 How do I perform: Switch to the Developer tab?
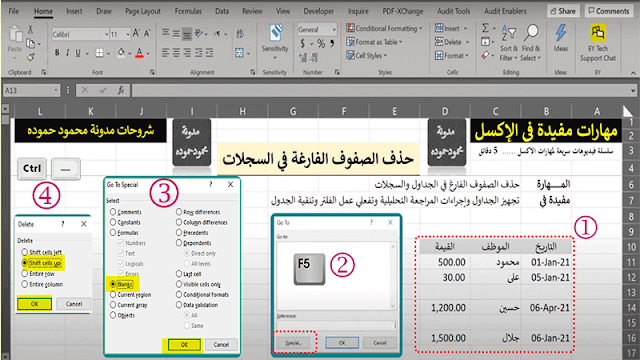(x=319, y=11)
